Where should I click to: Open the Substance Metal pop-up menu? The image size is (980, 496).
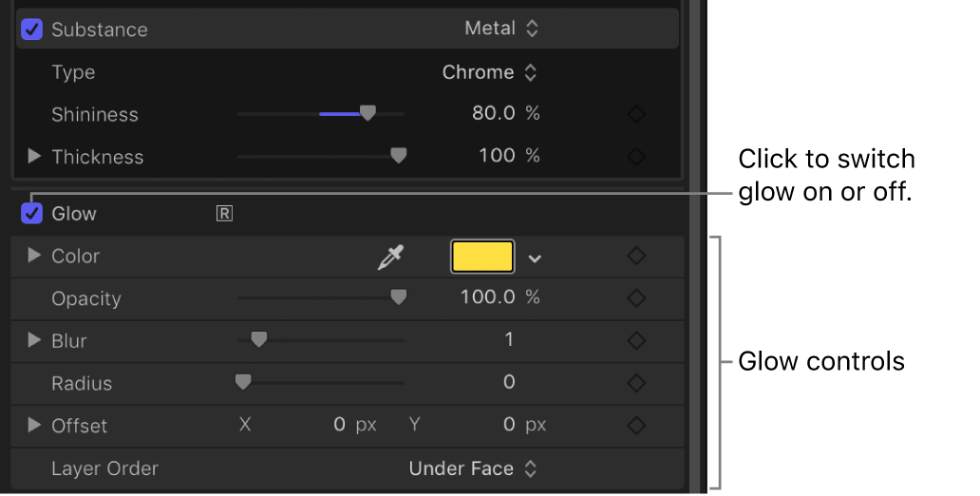[x=501, y=29]
